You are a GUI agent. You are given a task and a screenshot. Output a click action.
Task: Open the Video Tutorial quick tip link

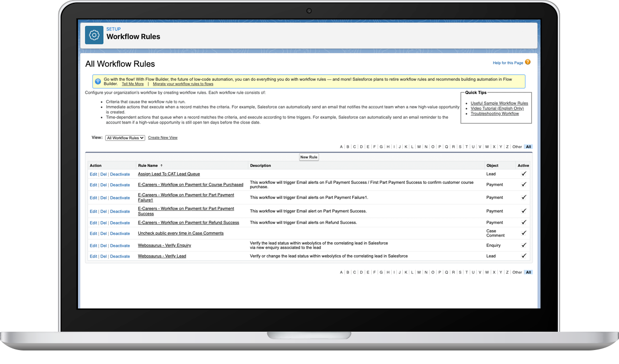point(497,108)
